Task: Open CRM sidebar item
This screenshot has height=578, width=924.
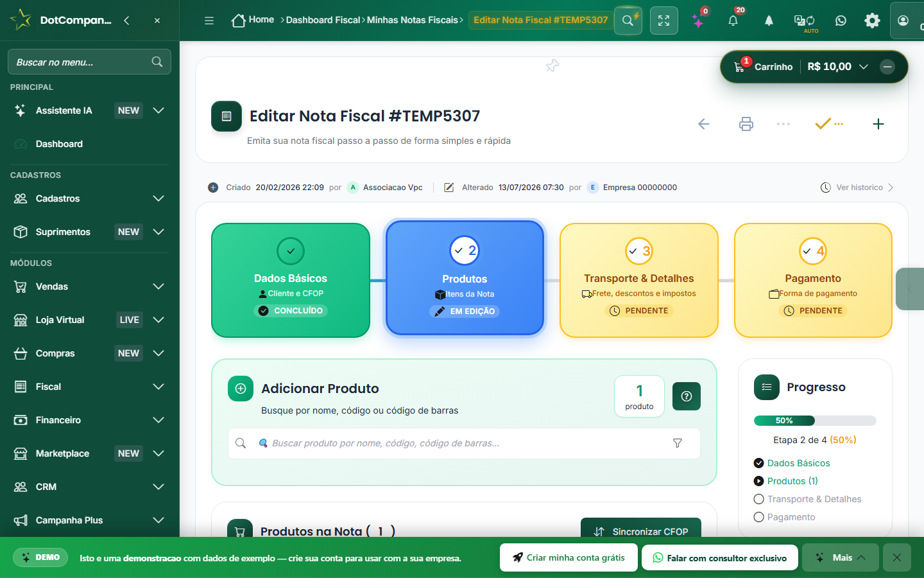Action: (x=89, y=487)
